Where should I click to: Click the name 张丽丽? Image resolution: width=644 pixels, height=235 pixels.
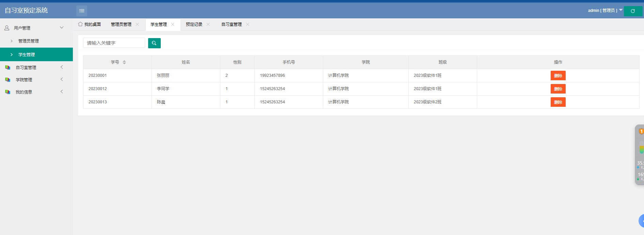[163, 75]
